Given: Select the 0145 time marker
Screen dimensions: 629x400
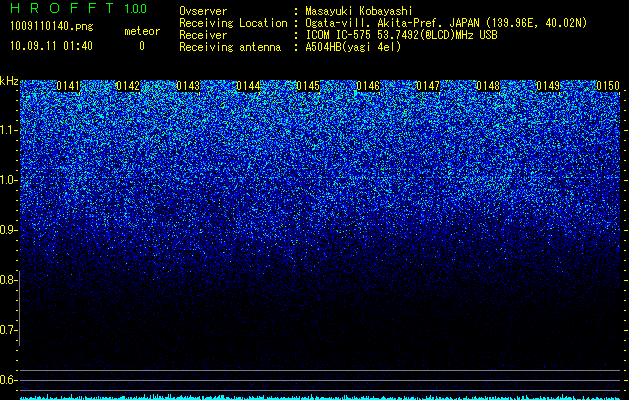Looking at the screenshot, I should 308,86.
